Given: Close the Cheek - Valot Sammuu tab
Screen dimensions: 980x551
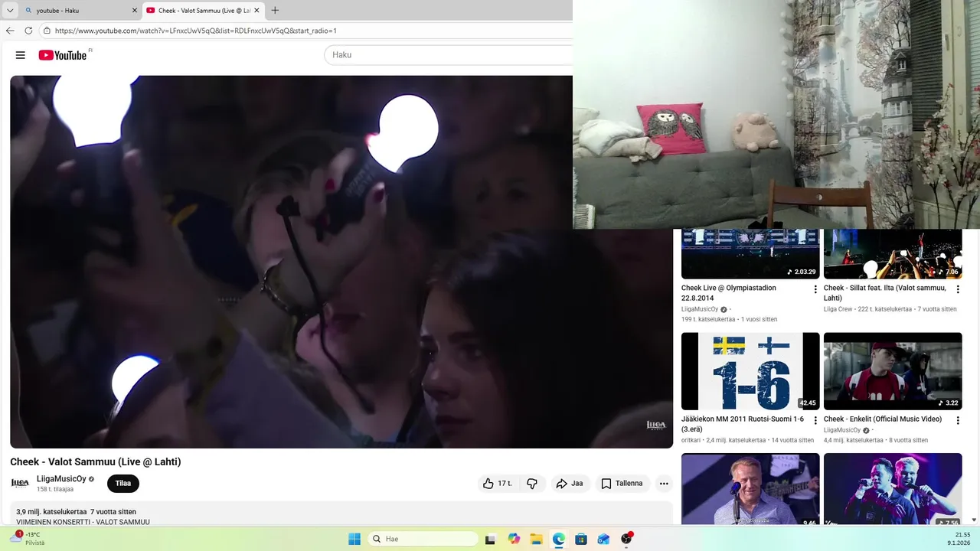Looking at the screenshot, I should pos(256,11).
